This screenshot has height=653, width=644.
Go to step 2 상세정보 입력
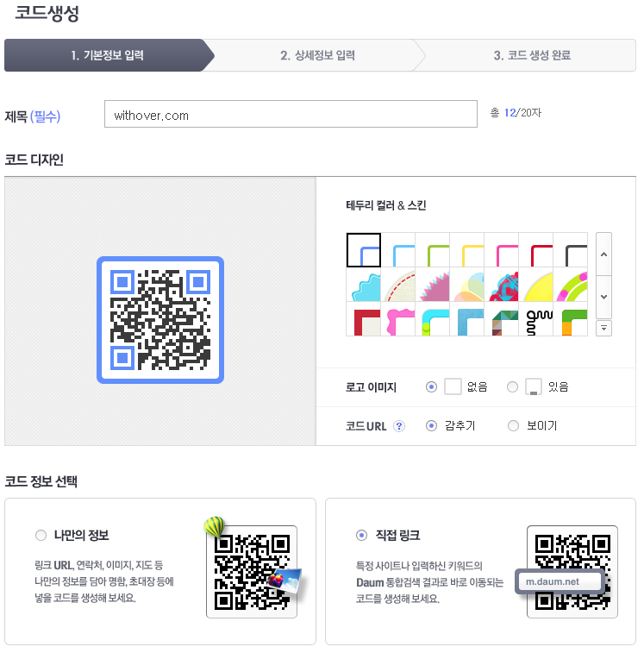point(317,55)
